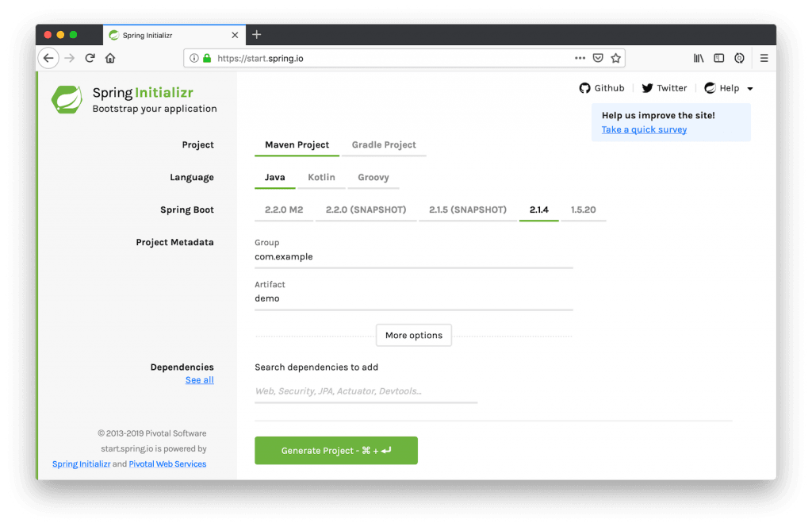
Task: Open See all dependencies link
Action: tap(199, 380)
